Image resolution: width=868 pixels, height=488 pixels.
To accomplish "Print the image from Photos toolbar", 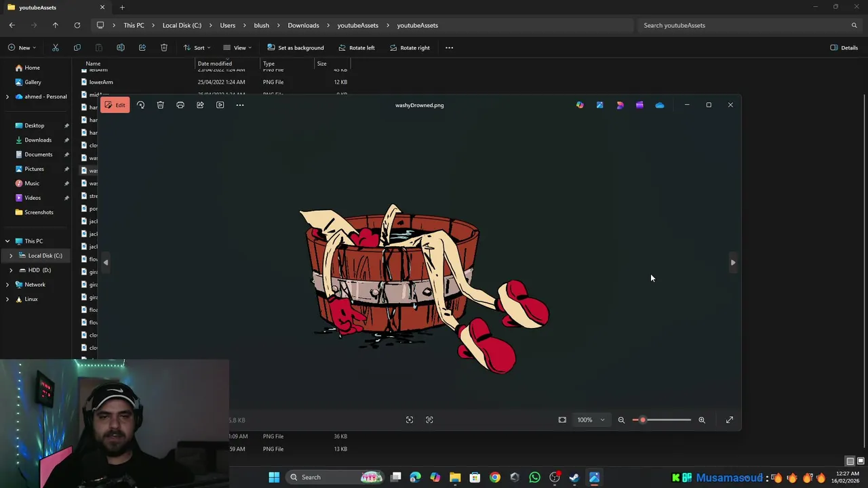I will (180, 105).
